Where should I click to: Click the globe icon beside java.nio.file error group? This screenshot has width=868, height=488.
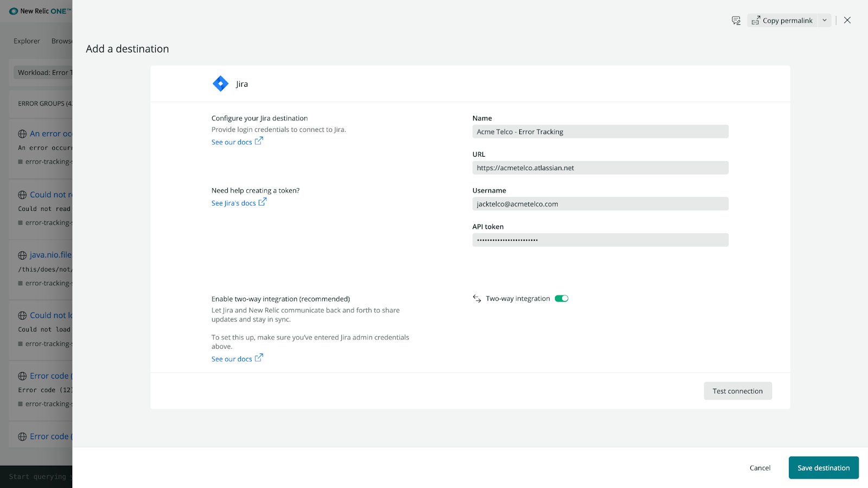point(22,254)
